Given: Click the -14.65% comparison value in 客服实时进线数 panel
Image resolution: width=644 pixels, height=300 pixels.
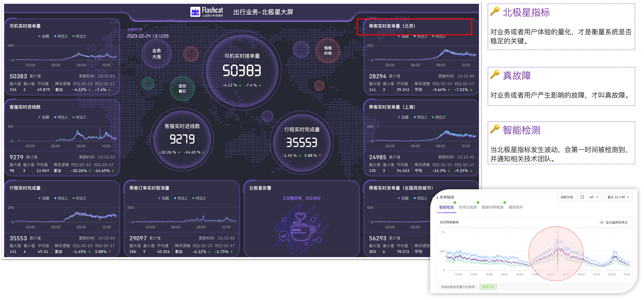Looking at the screenshot, I should click(102, 171).
